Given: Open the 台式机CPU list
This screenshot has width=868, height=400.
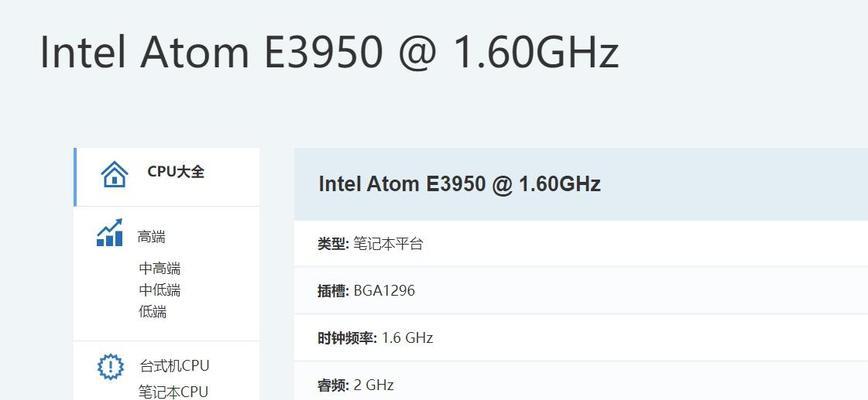Looking at the screenshot, I should tap(174, 366).
